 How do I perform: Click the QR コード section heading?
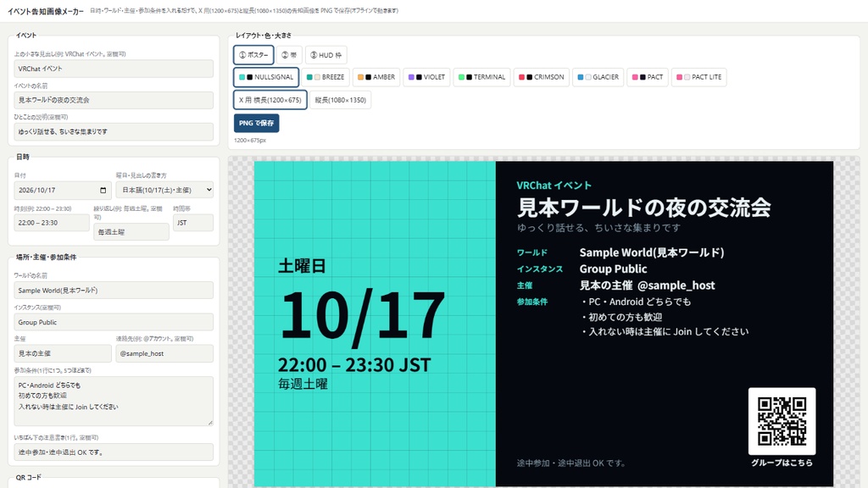point(28,478)
